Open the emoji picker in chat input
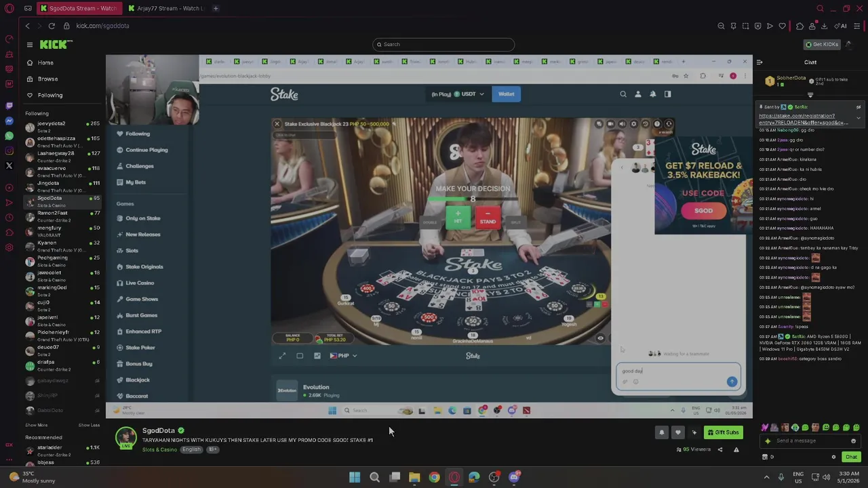 tap(853, 441)
